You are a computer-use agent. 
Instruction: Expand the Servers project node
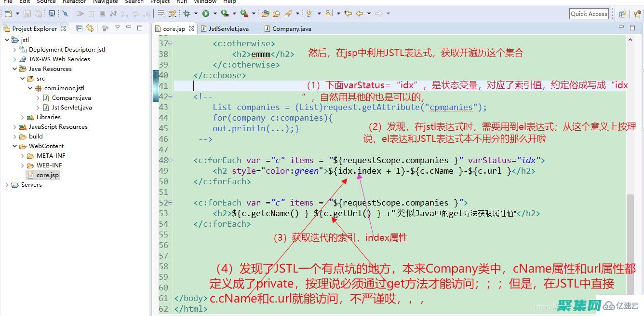coord(7,185)
